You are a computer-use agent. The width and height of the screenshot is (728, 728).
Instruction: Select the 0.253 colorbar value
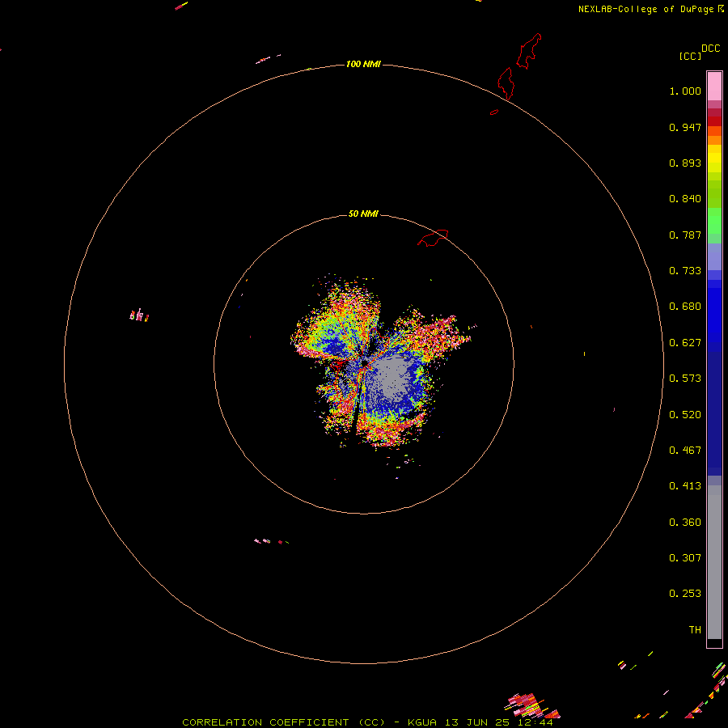685,594
